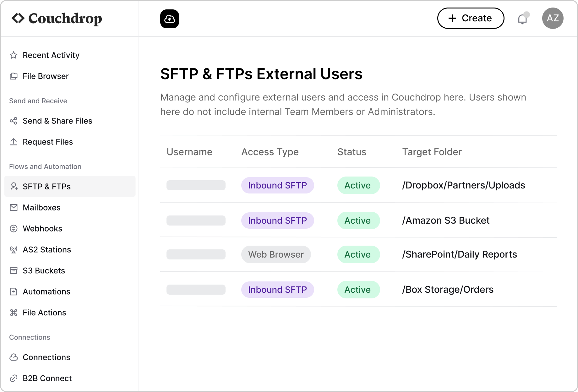Click the Request Files upload icon
Viewport: 578px width, 392px height.
pos(13,142)
